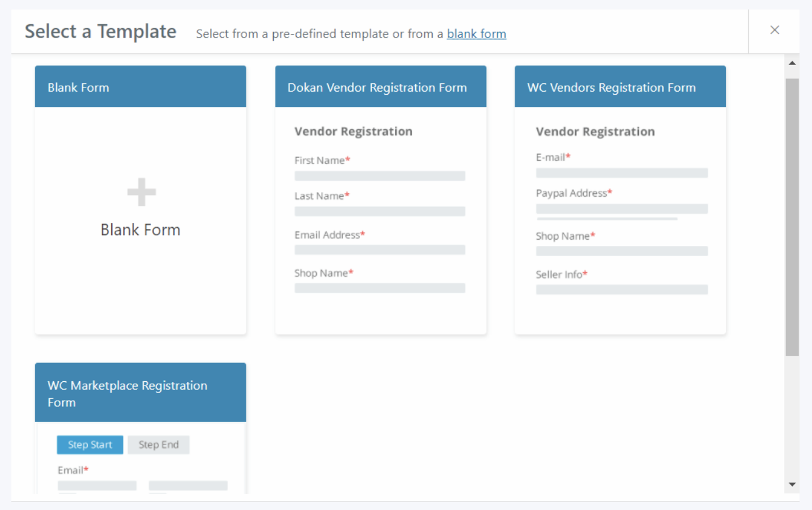
Task: Click the Step Start button in the preview
Action: 89,444
